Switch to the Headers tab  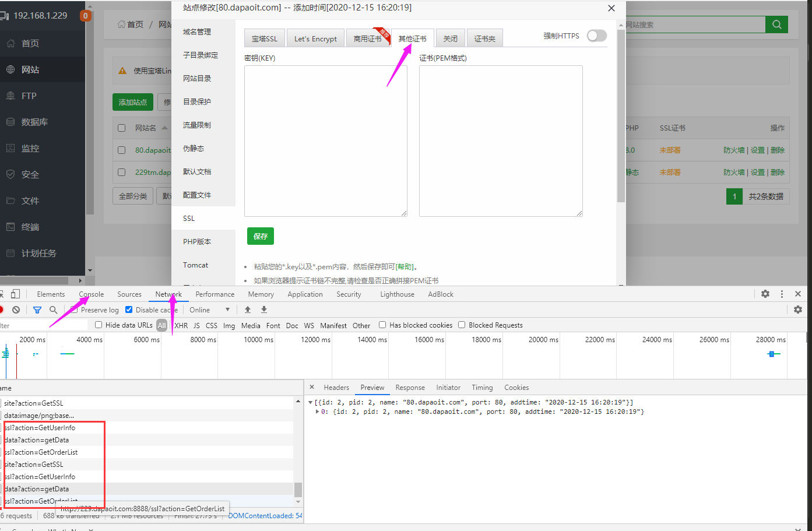click(x=336, y=387)
